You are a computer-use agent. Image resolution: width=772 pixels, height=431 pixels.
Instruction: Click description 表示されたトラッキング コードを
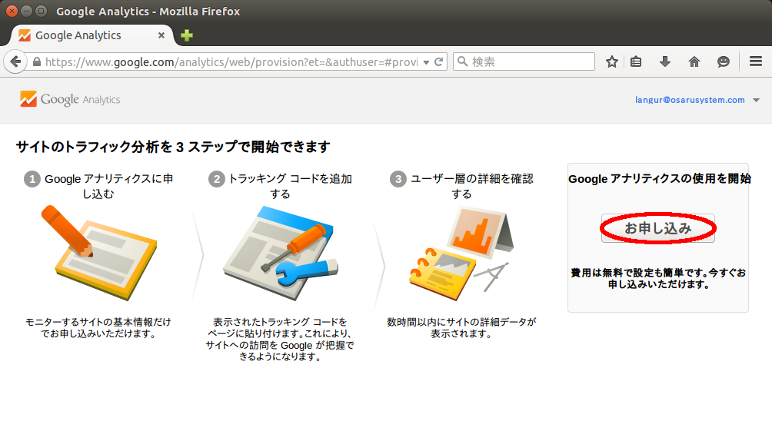[x=280, y=322]
